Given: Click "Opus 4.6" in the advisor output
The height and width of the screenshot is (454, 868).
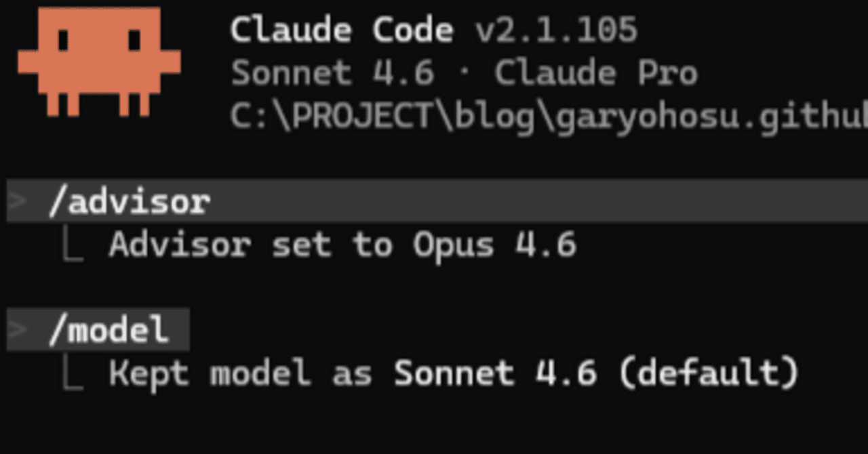Looking at the screenshot, I should [x=495, y=245].
